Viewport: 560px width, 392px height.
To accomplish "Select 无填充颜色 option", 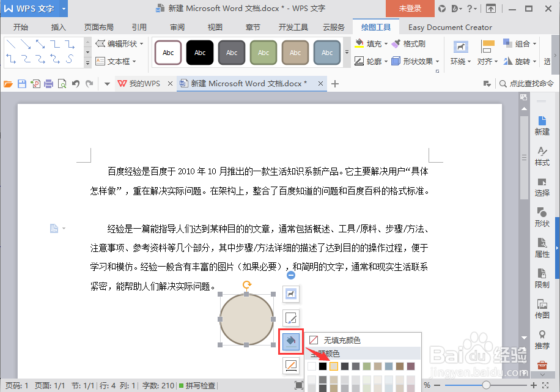I will (x=363, y=340).
